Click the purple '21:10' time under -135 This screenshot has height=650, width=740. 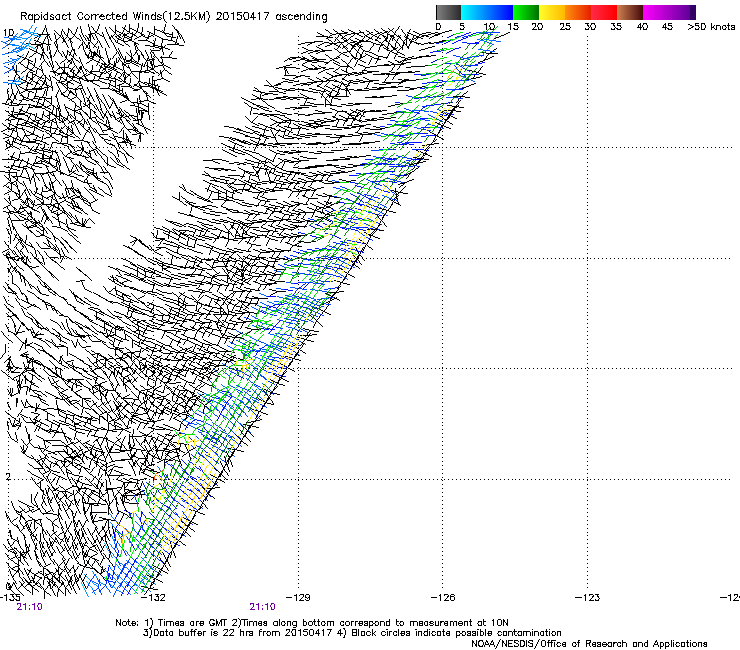click(29, 607)
